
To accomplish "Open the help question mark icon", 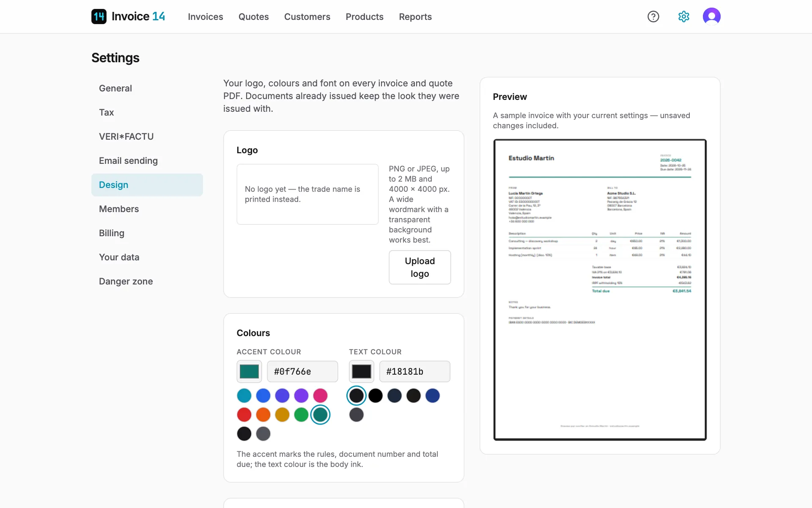I will pos(653,17).
